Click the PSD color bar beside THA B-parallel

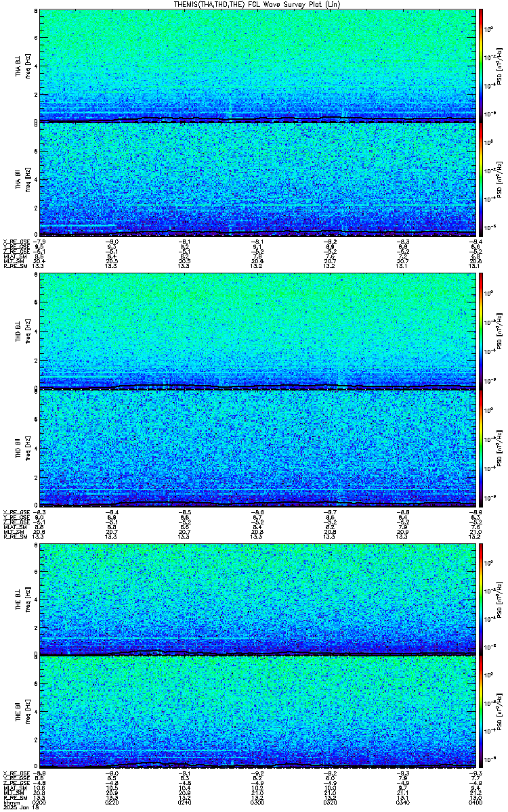click(x=481, y=179)
